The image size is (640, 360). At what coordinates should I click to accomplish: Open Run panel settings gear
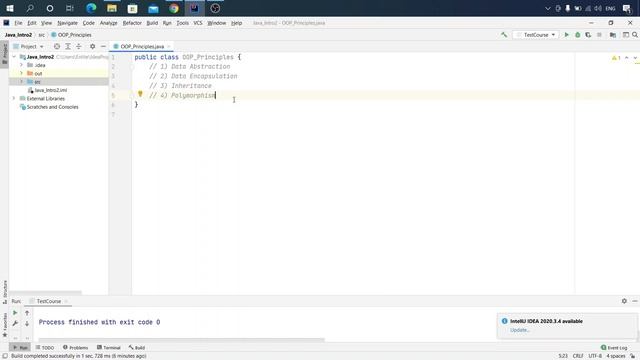[624, 301]
